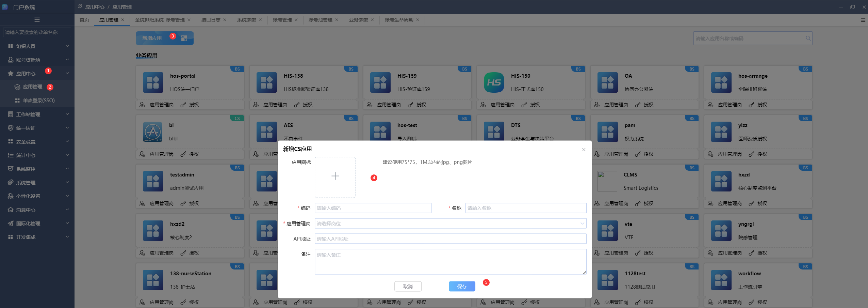The width and height of the screenshot is (868, 308).
Task: Expand the 系统监控 menu
Action: click(37, 169)
